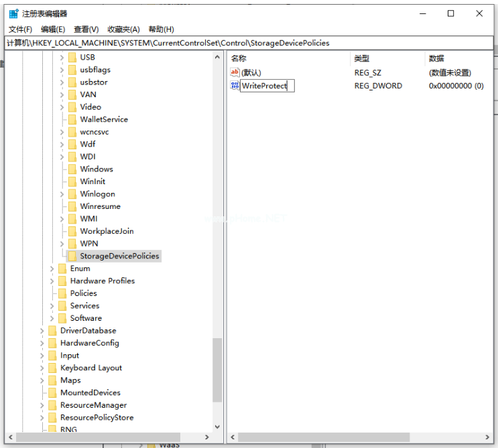This screenshot has height=448, width=498.
Task: Expand the Hardware Profiles key
Action: pos(52,281)
